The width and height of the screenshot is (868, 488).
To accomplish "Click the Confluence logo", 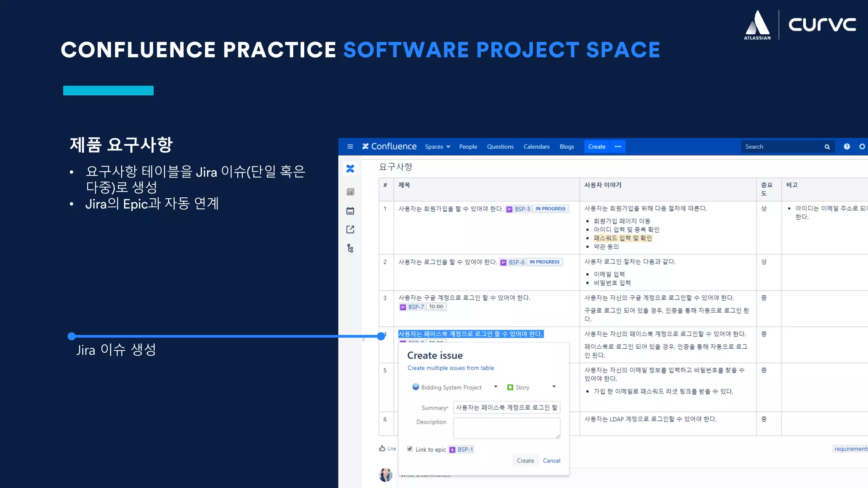I will 389,146.
